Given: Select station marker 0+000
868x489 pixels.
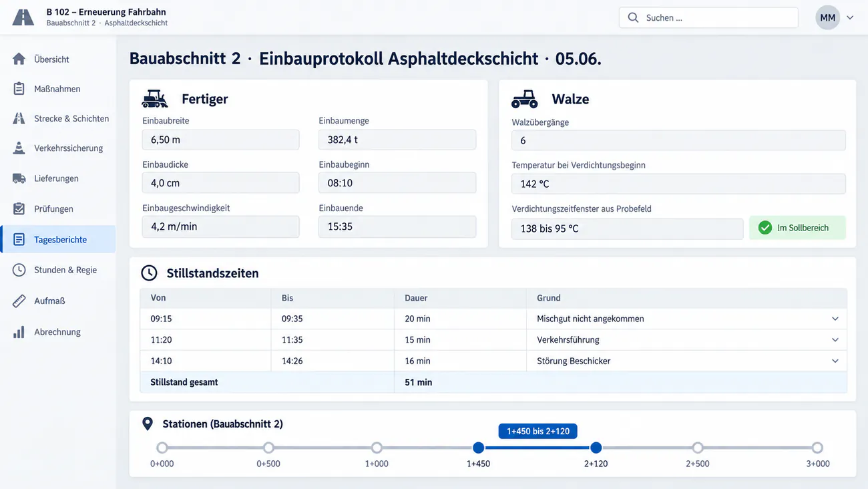Looking at the screenshot, I should point(162,448).
